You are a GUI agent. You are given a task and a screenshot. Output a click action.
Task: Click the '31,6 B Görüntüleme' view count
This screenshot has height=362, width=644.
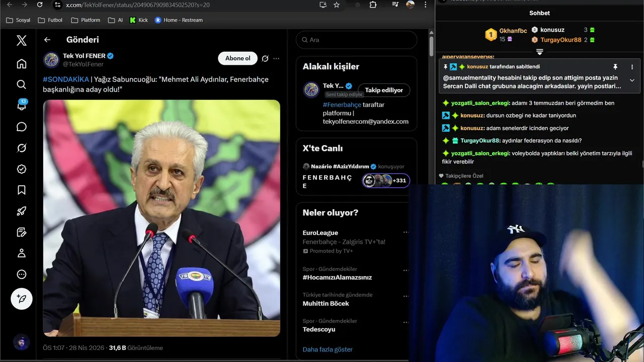tap(136, 348)
